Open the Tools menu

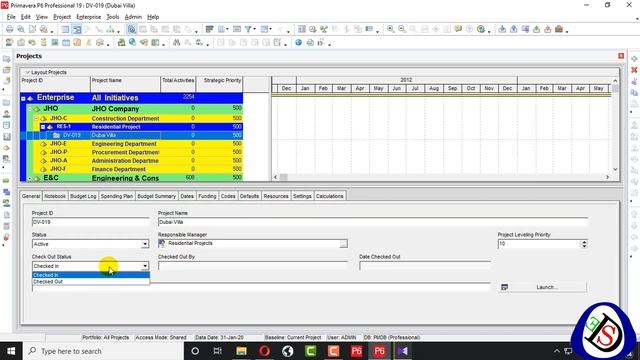pyautogui.click(x=113, y=17)
